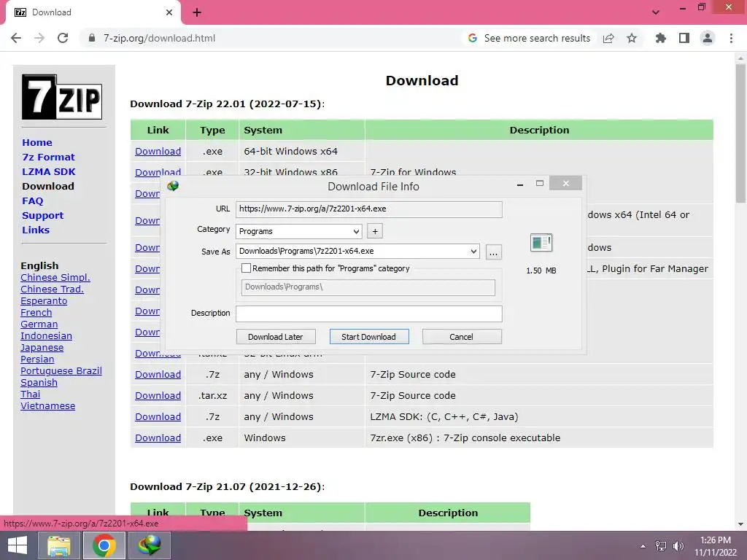Click the Chrome back arrow
This screenshot has width=747, height=560.
(x=16, y=38)
